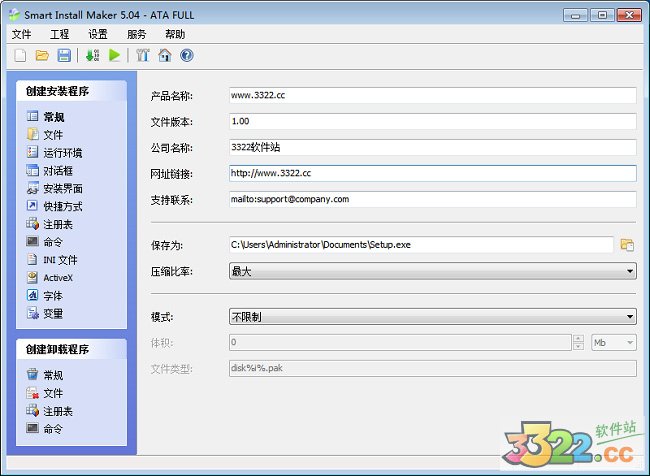Click the 公司名称 field showing 3322软件站

433,147
